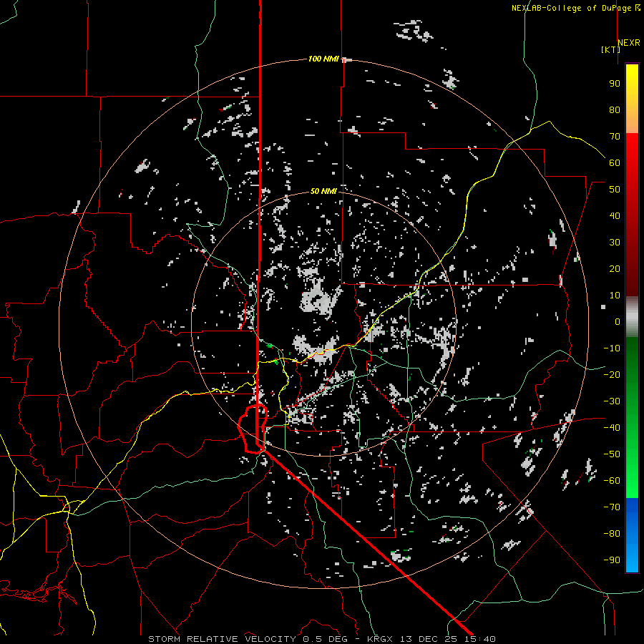Click the 90 value on the velocity scale
The width and height of the screenshot is (644, 644).
[615, 84]
